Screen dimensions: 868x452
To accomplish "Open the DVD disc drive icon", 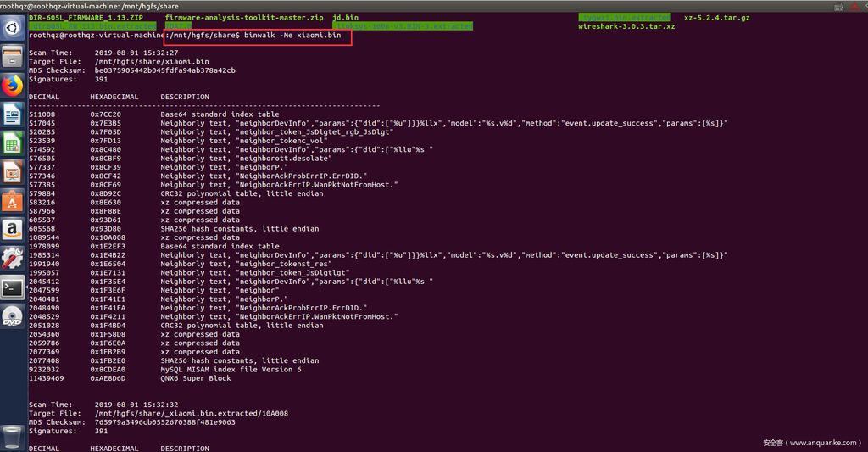I will pos(12,318).
